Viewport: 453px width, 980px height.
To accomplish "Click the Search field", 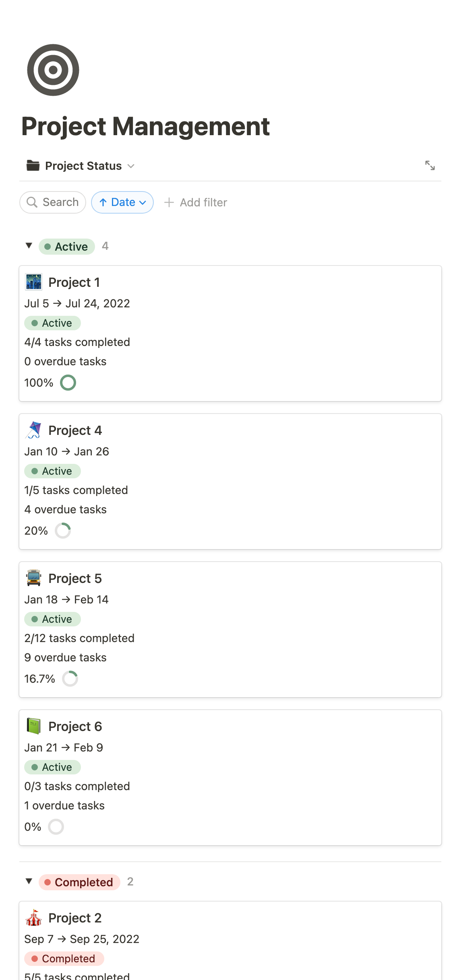I will point(53,202).
